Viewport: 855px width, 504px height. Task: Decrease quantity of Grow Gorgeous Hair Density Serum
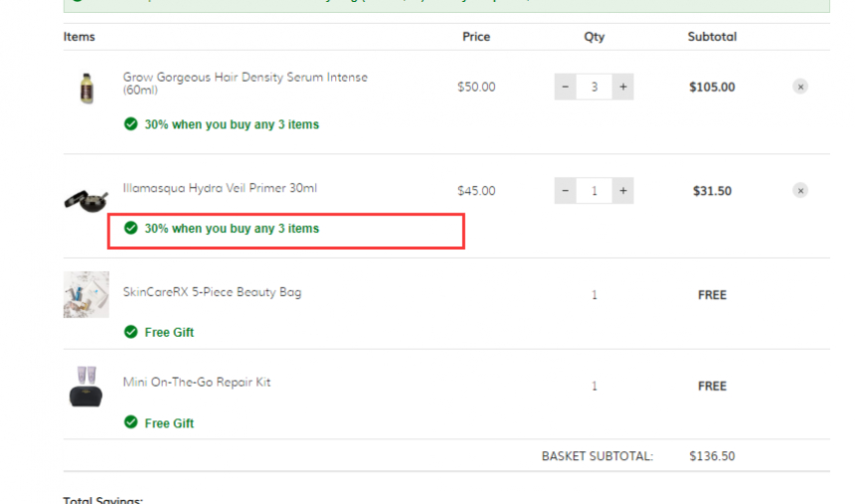(565, 86)
